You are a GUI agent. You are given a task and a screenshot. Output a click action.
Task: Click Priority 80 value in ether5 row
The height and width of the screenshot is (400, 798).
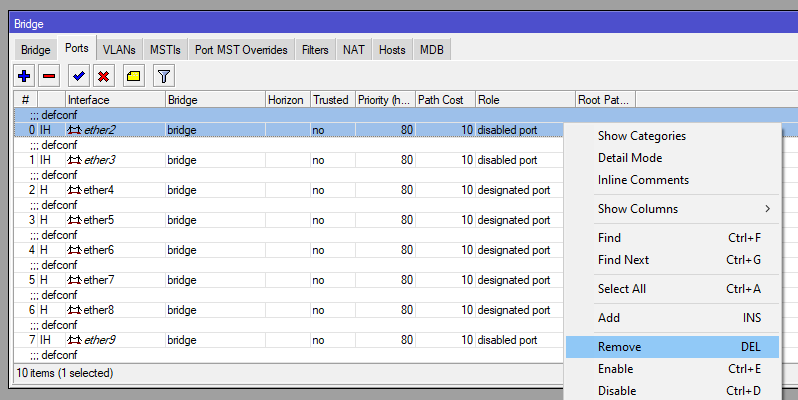[407, 220]
